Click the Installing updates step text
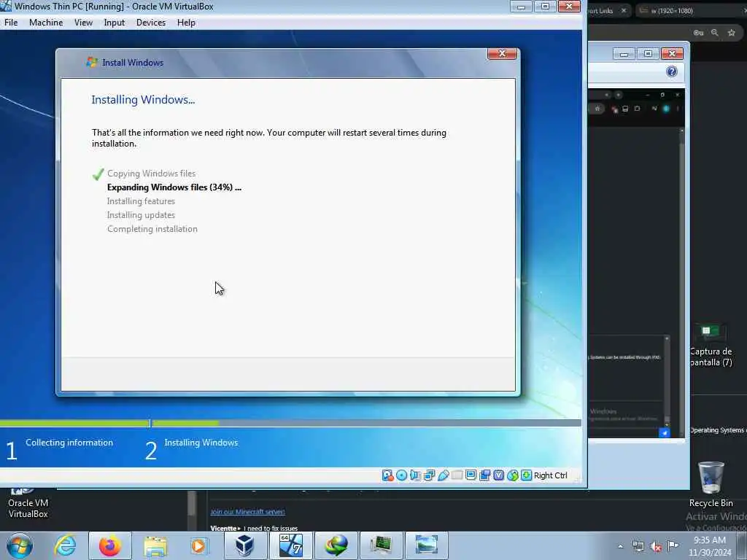 point(141,215)
